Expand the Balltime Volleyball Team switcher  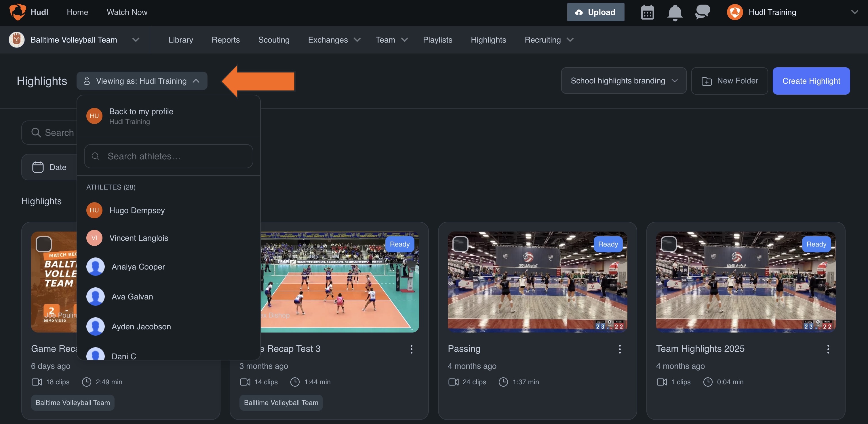click(x=136, y=40)
